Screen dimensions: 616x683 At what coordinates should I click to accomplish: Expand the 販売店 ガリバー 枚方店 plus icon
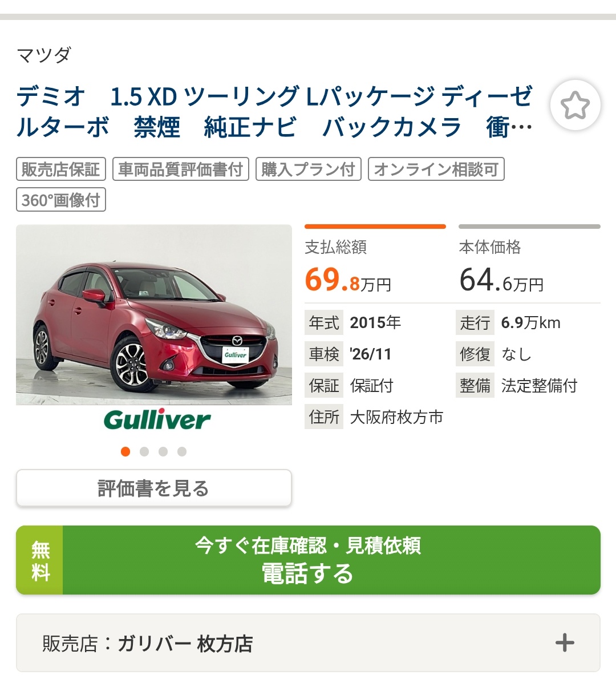tap(565, 642)
